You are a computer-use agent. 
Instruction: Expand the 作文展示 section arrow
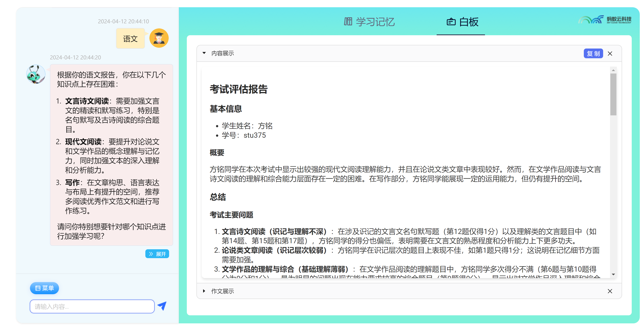(204, 291)
